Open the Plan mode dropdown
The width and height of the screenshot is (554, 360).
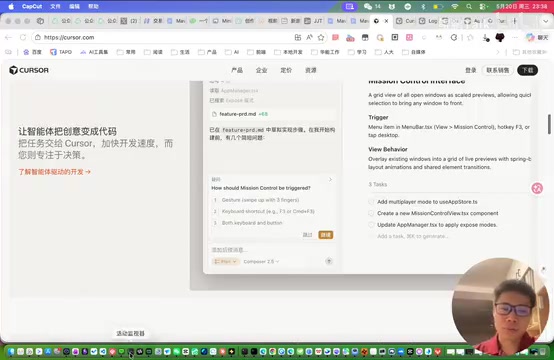225,261
